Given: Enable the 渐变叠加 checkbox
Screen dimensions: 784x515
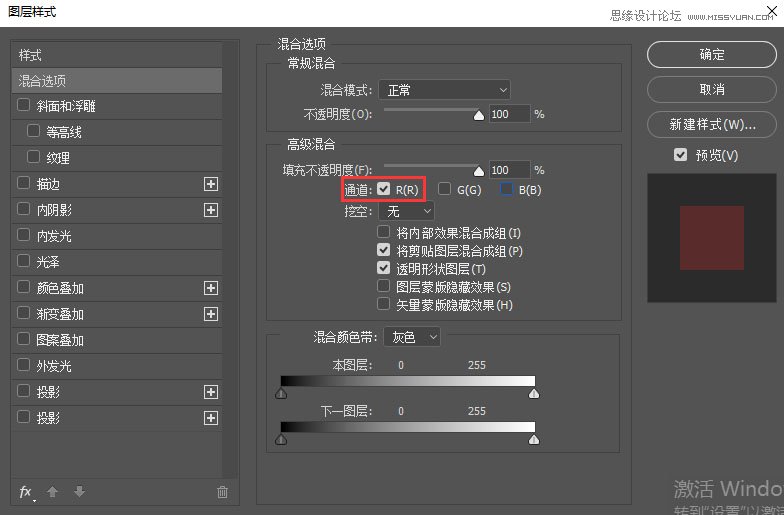Looking at the screenshot, I should click(24, 313).
